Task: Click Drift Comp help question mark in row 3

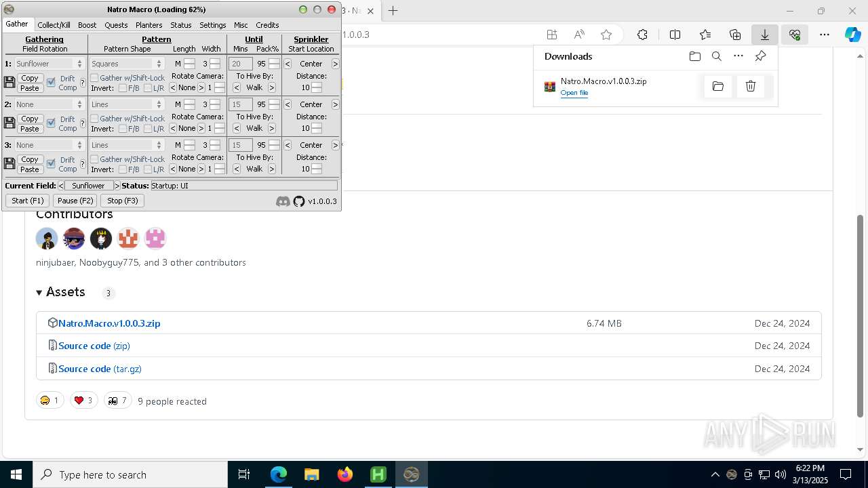Action: click(x=83, y=164)
